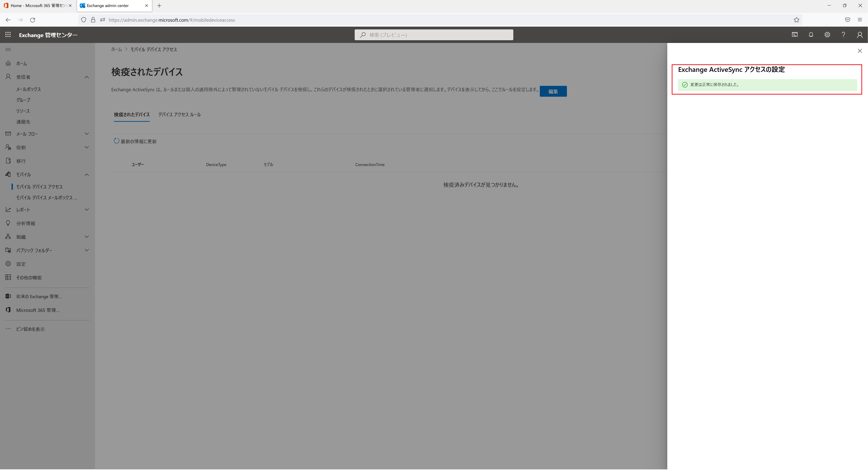Open ホーム breadcrumb link
868x472 pixels.
point(116,50)
